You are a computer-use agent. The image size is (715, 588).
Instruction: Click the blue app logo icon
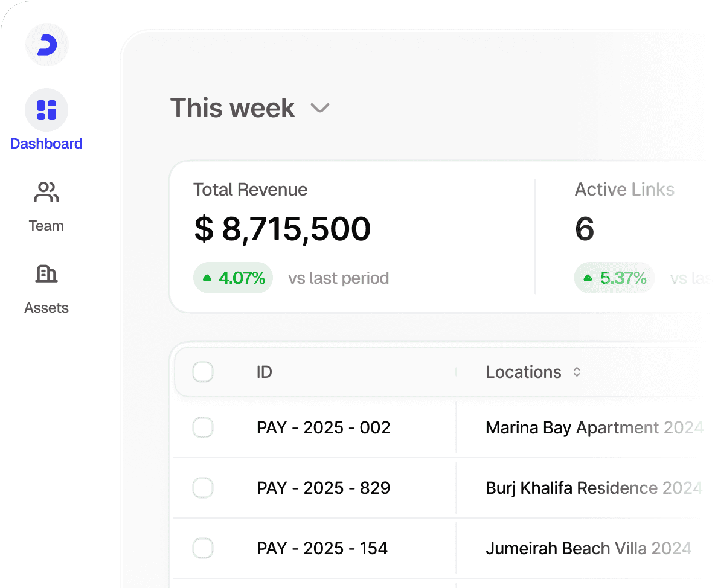coord(47,45)
